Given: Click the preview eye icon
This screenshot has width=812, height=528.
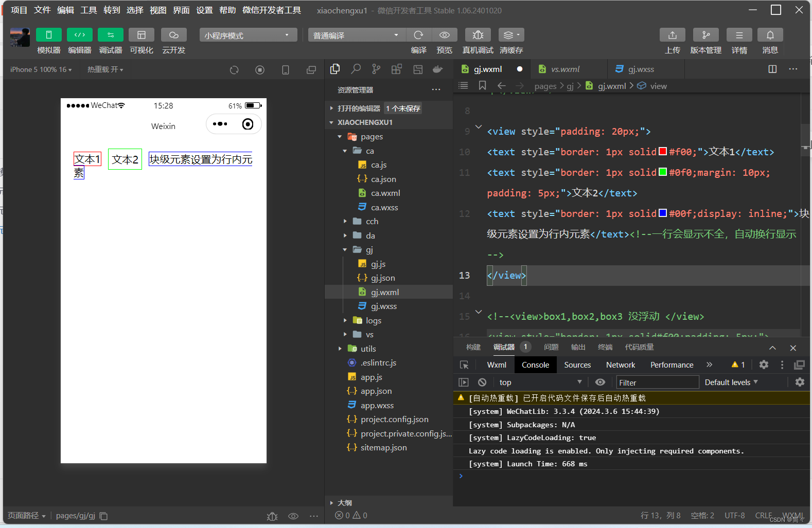Looking at the screenshot, I should tap(445, 35).
